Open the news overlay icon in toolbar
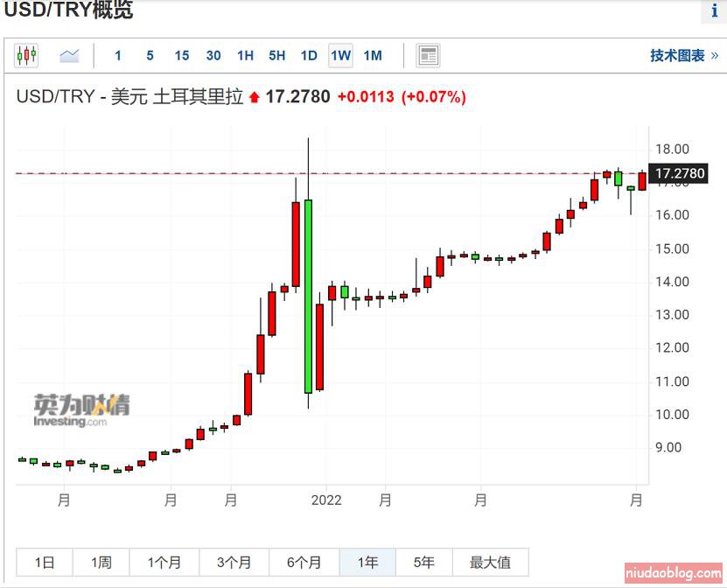 click(x=428, y=56)
